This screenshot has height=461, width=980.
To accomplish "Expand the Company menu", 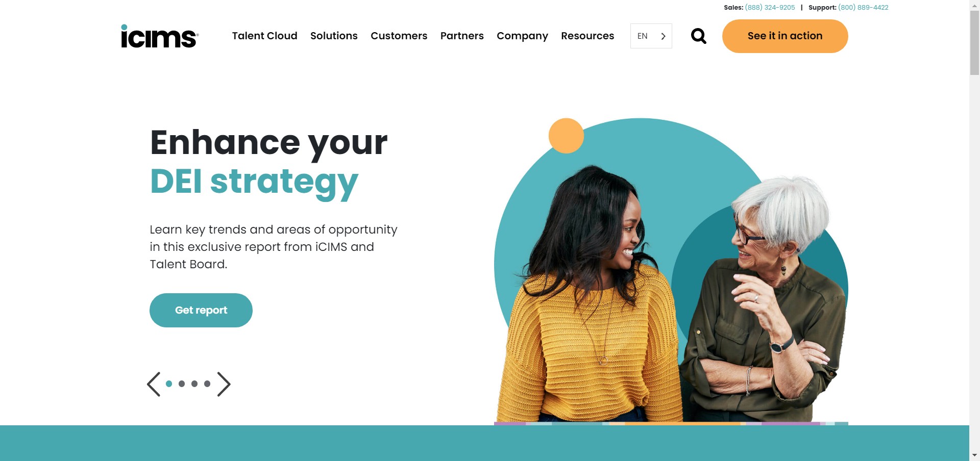I will (522, 36).
